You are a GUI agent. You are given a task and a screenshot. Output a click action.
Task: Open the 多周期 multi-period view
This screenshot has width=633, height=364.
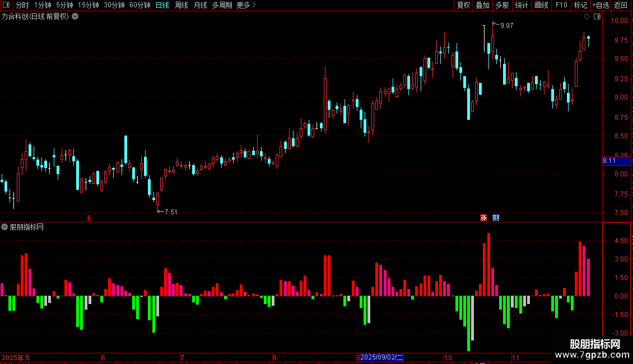(222, 5)
